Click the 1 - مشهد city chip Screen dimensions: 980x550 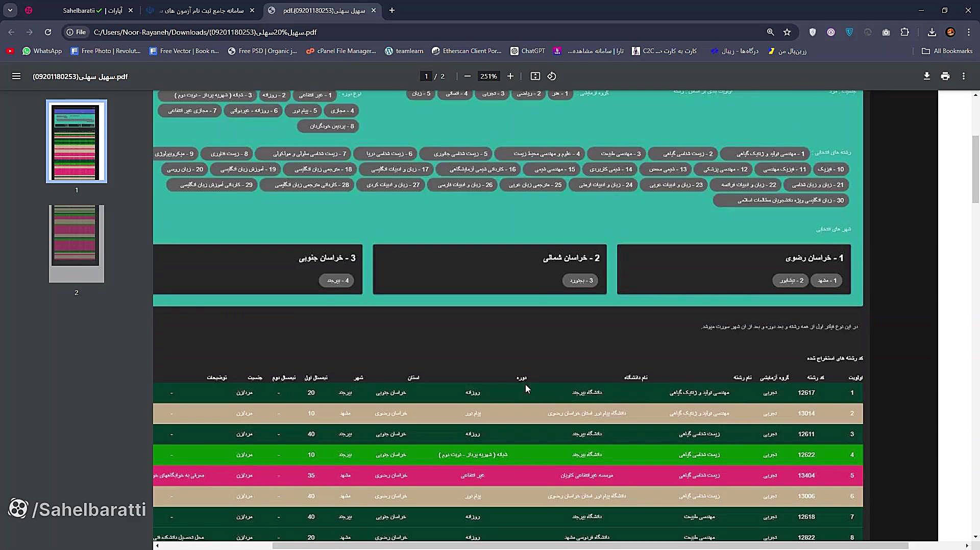click(x=827, y=281)
